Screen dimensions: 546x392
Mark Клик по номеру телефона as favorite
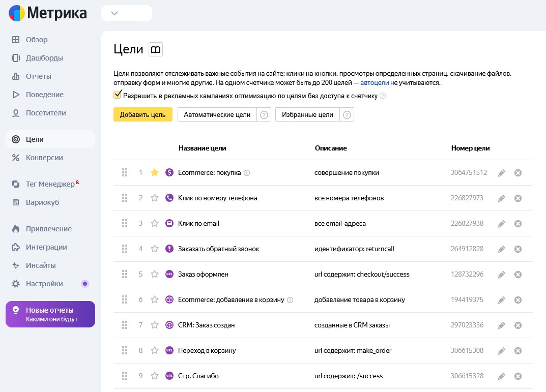click(x=155, y=198)
